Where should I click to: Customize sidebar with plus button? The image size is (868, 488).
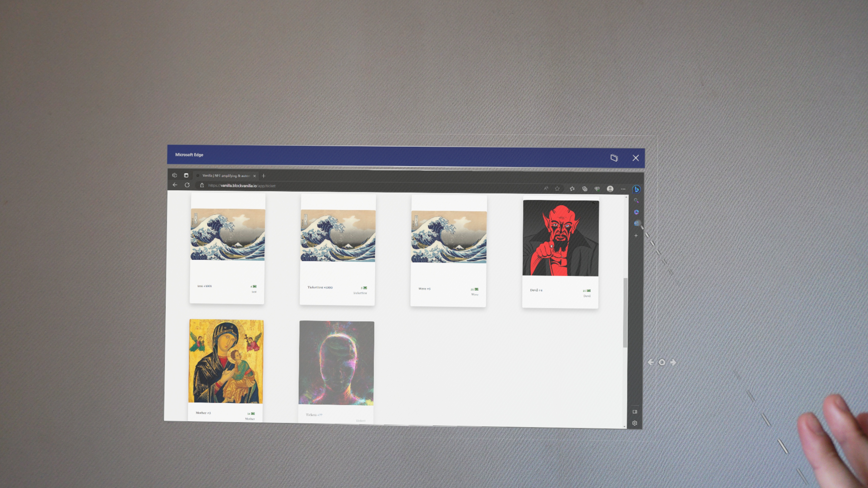coord(636,236)
